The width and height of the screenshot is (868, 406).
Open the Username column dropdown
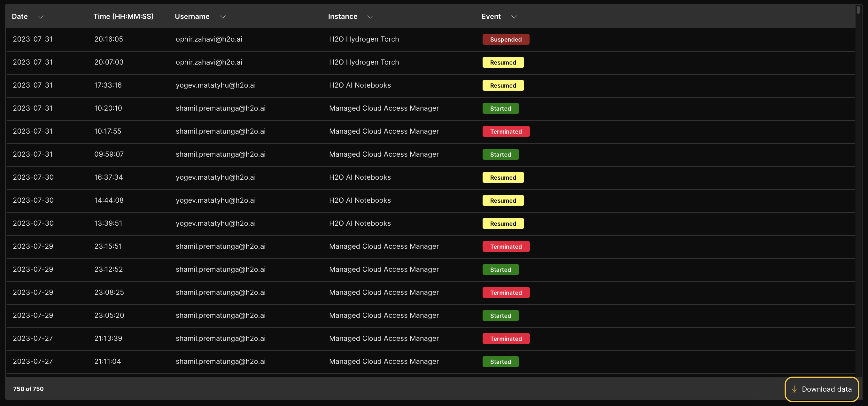click(222, 17)
